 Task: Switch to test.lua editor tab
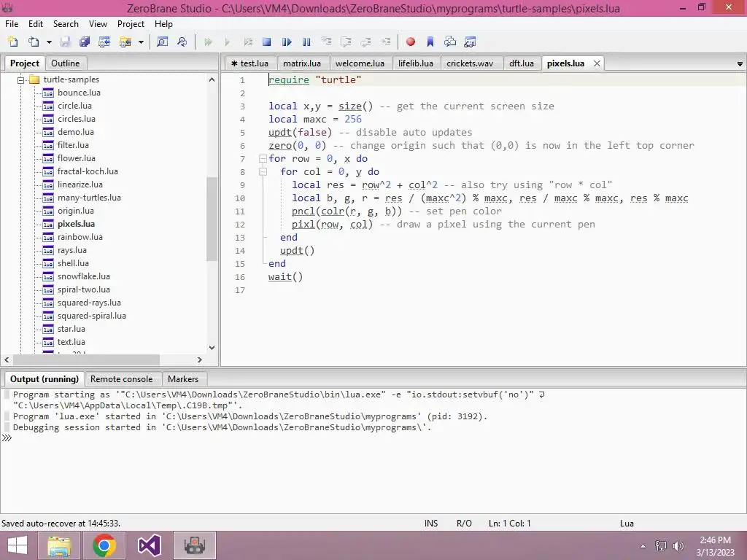pyautogui.click(x=250, y=63)
